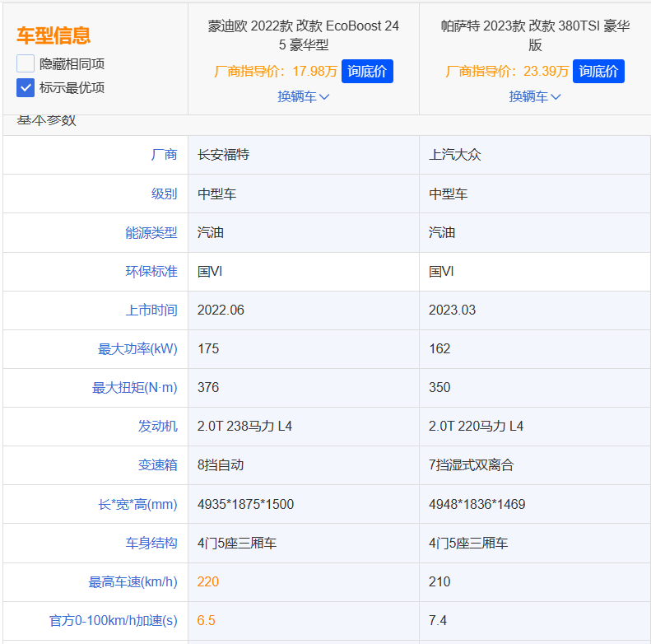This screenshot has width=651, height=644.
Task: Click the 上市时间 parameter label
Action: tap(151, 310)
